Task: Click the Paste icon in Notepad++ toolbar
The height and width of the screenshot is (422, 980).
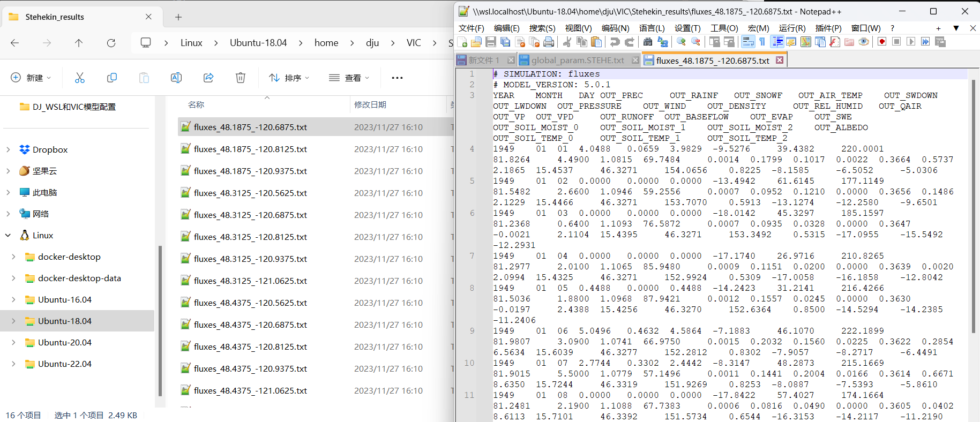Action: point(596,42)
